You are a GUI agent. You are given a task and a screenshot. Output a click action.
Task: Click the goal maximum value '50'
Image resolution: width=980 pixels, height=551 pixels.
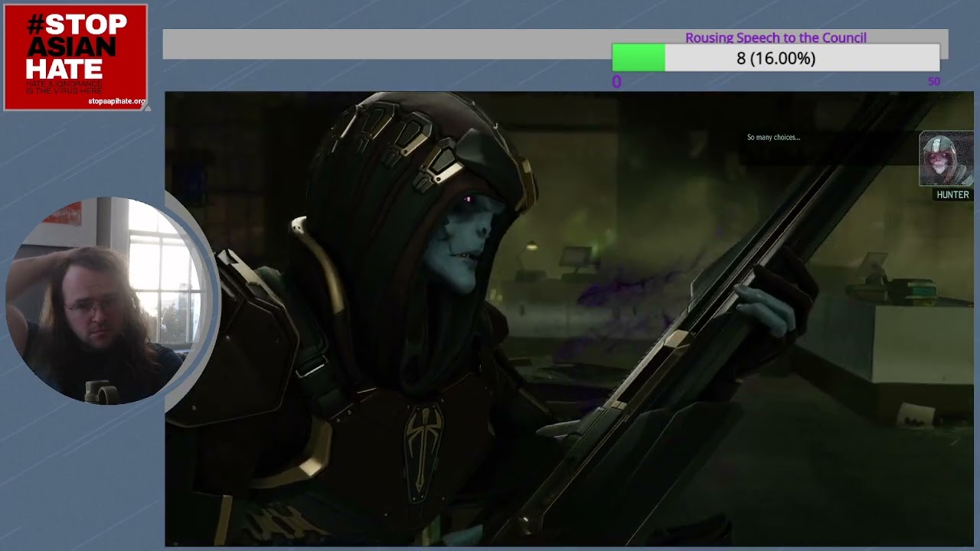coord(933,81)
